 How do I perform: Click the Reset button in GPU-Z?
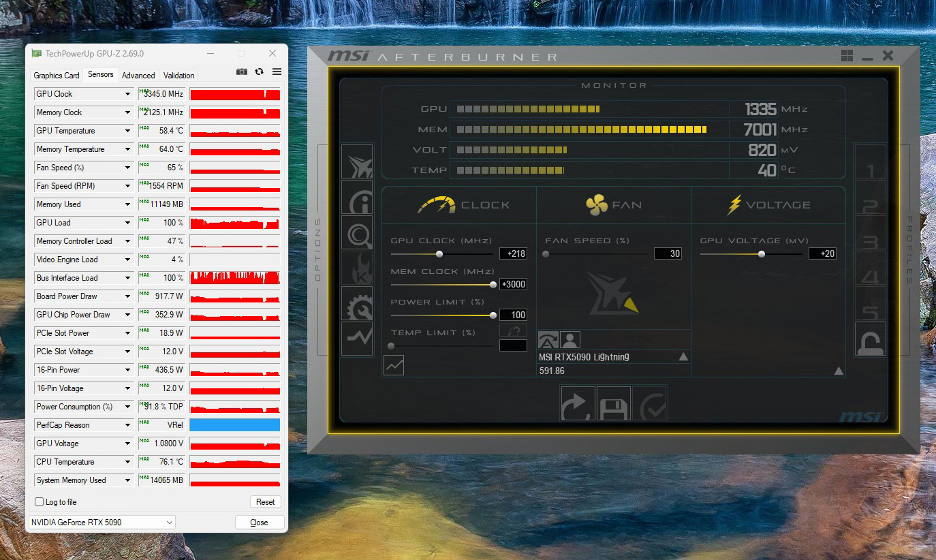click(265, 502)
